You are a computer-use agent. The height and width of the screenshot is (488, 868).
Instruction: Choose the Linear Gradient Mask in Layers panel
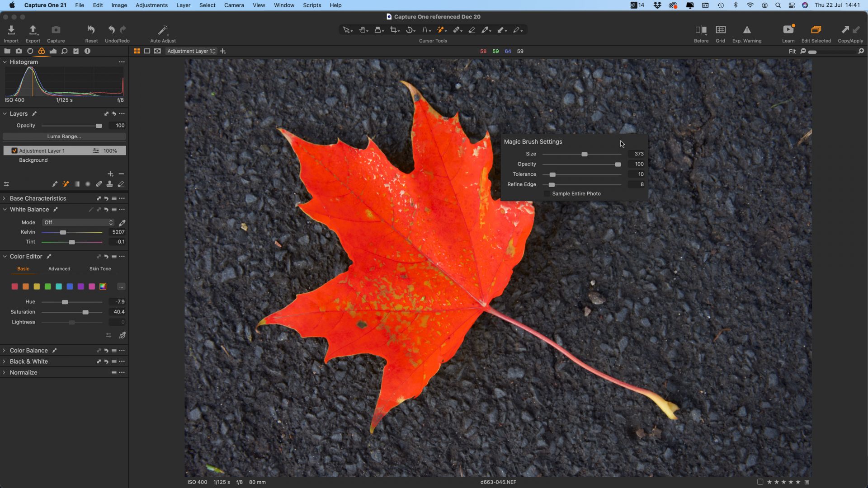tap(77, 184)
